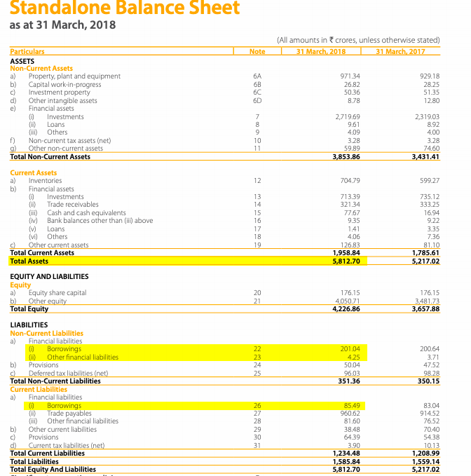
Task: Click the 4,050.71 other equity value
Action: pyautogui.click(x=348, y=301)
